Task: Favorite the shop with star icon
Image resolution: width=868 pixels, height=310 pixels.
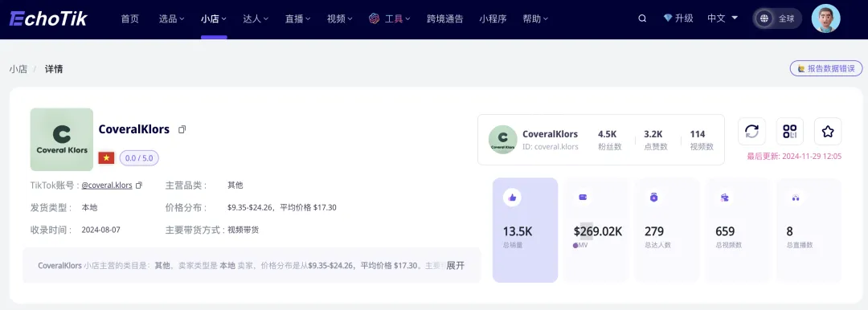Action: tap(828, 131)
